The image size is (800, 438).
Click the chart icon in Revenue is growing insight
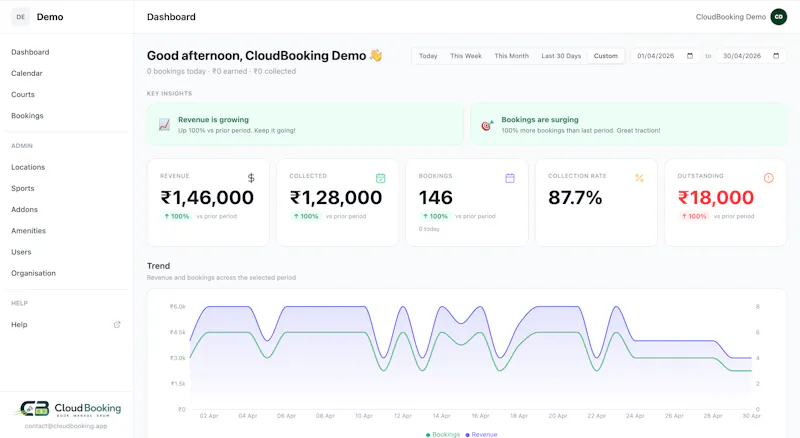pos(164,125)
